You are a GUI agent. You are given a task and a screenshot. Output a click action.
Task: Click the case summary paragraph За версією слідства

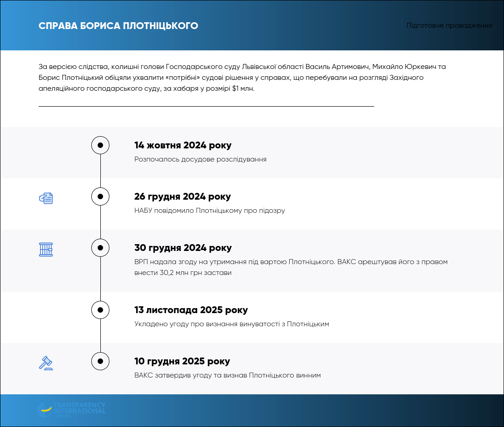242,78
